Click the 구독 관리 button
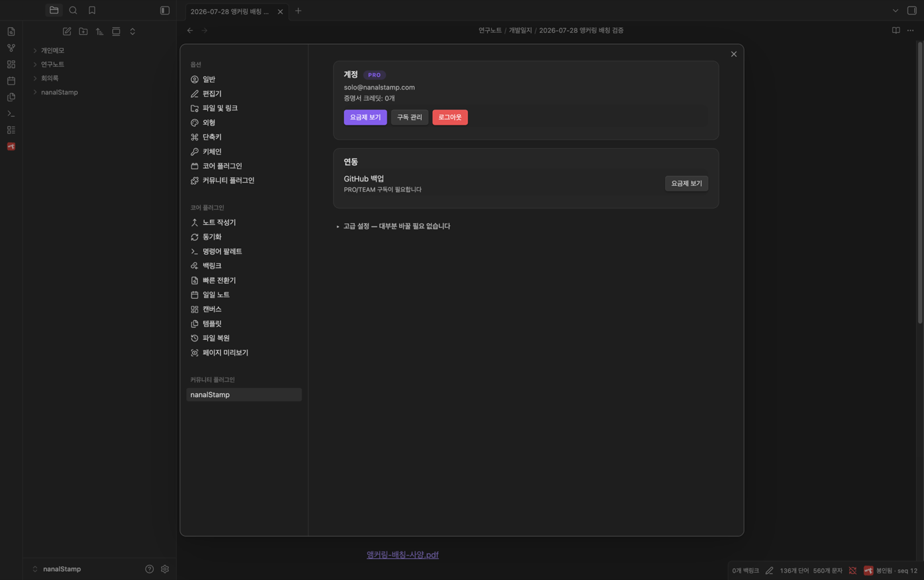The width and height of the screenshot is (924, 580). click(409, 117)
